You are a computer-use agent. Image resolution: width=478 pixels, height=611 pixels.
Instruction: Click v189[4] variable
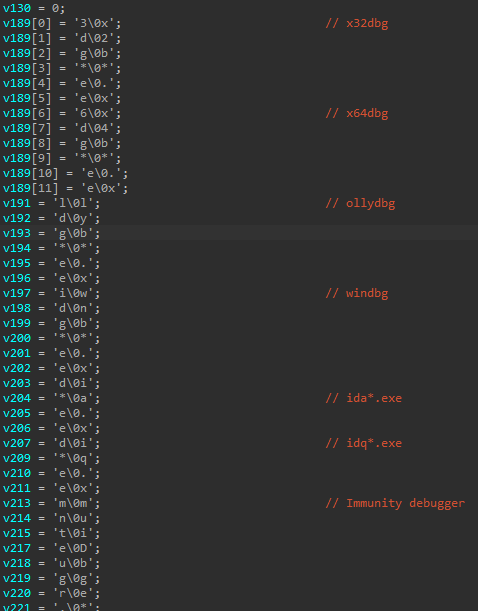click(x=27, y=83)
